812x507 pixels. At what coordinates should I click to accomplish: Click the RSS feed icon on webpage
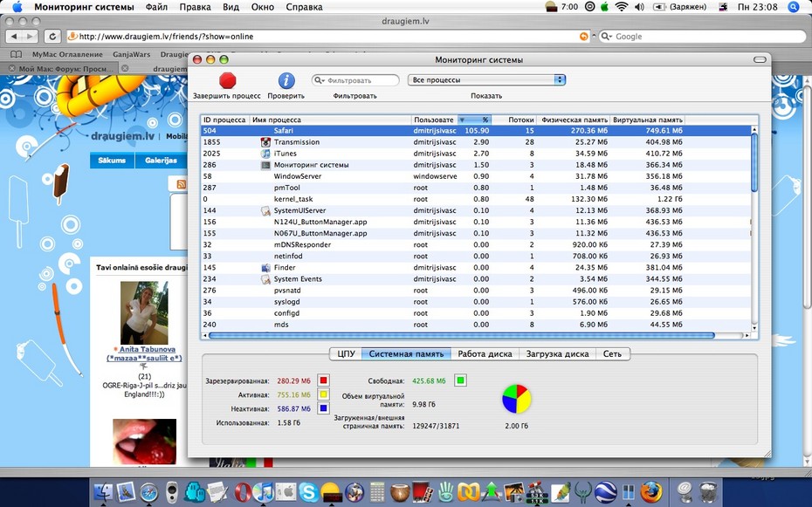click(x=182, y=184)
